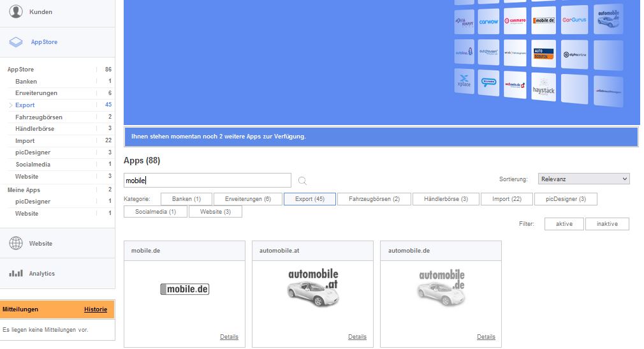Select the Erweiterungen (6) category button
The width and height of the screenshot is (644, 349).
(247, 199)
